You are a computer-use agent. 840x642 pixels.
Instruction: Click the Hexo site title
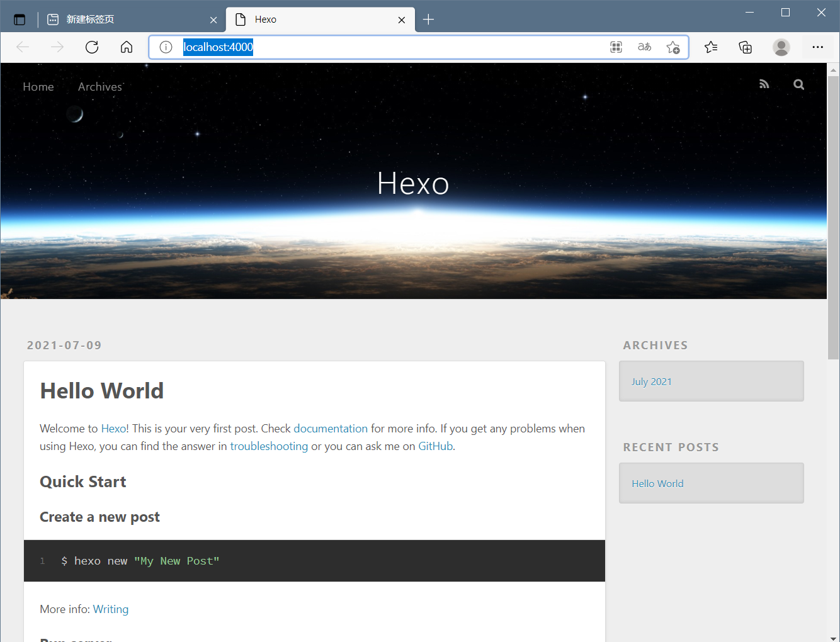(x=413, y=184)
